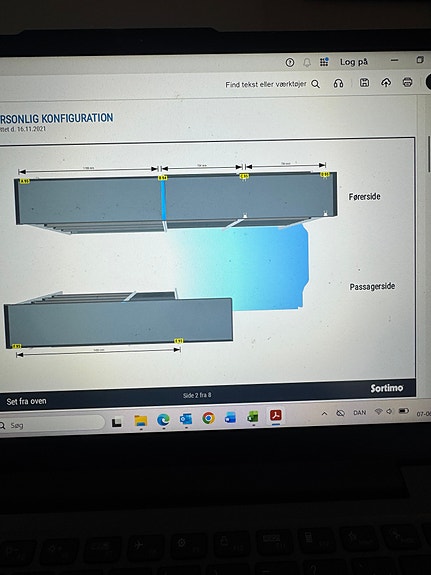Viewport: 431px width, 575px height.
Task: Click the magnifier search icon
Action: pos(315,84)
